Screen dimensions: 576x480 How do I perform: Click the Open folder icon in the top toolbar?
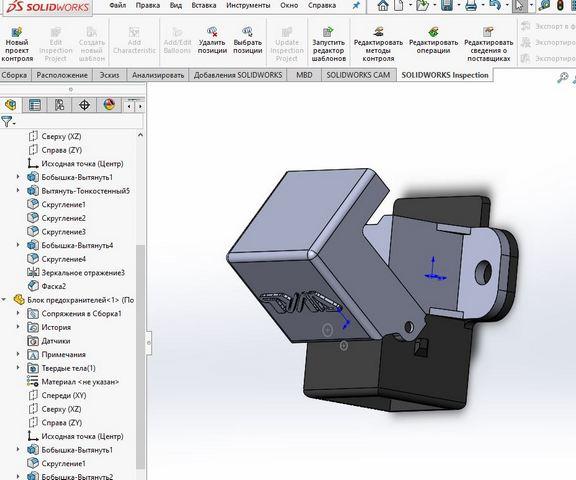422,5
